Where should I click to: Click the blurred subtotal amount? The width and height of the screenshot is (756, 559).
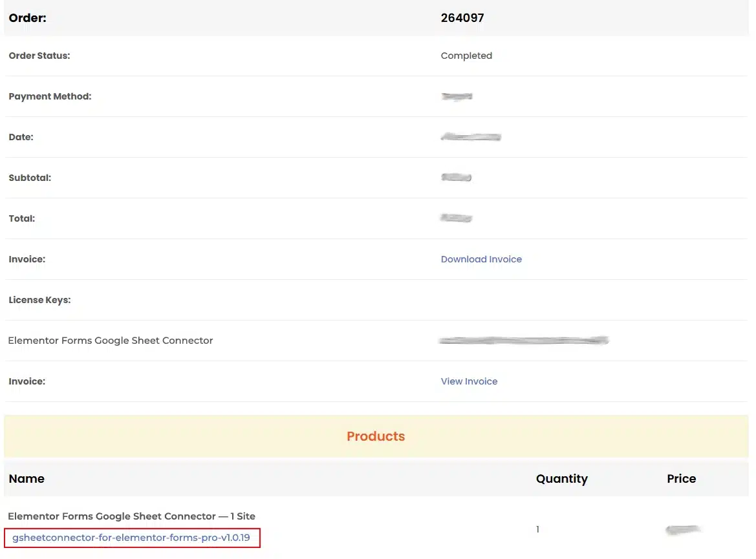pyautogui.click(x=456, y=178)
